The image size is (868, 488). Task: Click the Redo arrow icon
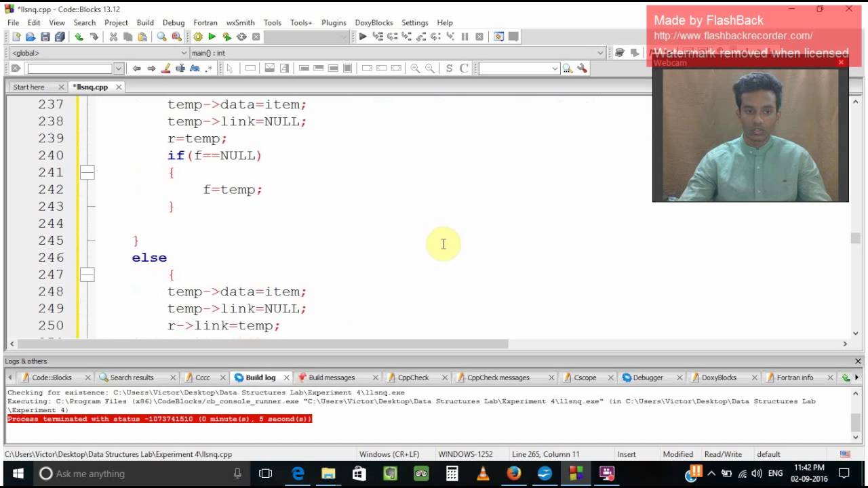pos(94,37)
